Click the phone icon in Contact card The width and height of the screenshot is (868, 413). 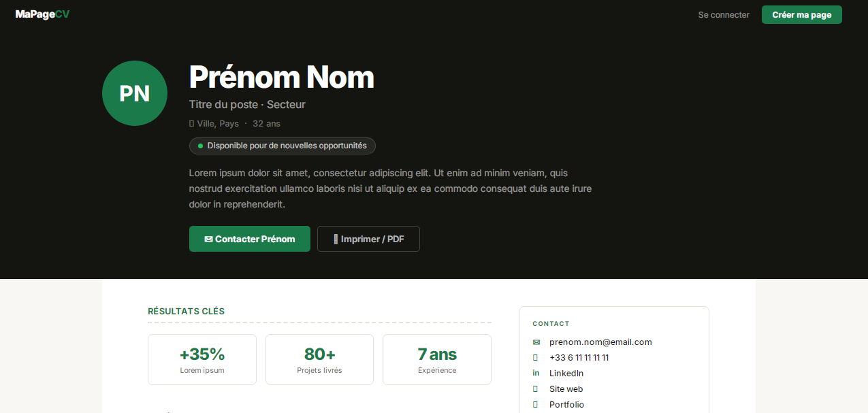[x=536, y=358]
